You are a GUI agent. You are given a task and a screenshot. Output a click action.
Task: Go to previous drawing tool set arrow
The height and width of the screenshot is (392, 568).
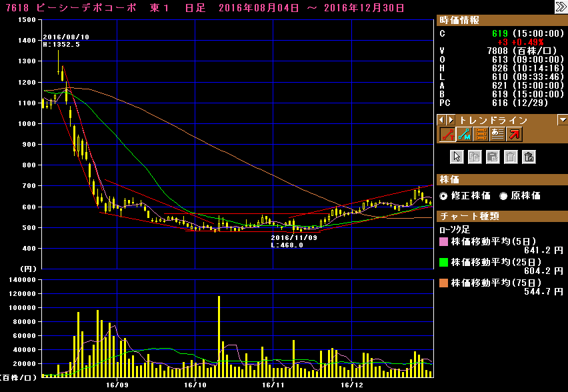tap(441, 121)
